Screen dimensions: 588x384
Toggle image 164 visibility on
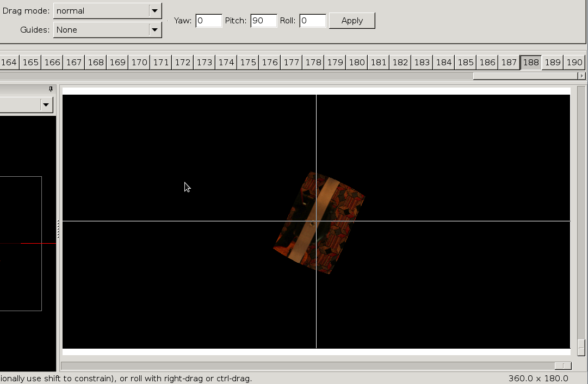8,62
